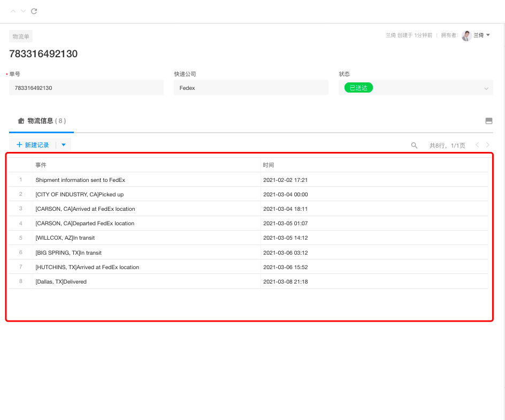The image size is (505, 420).
Task: Click 新建记录 button
Action: click(x=33, y=145)
